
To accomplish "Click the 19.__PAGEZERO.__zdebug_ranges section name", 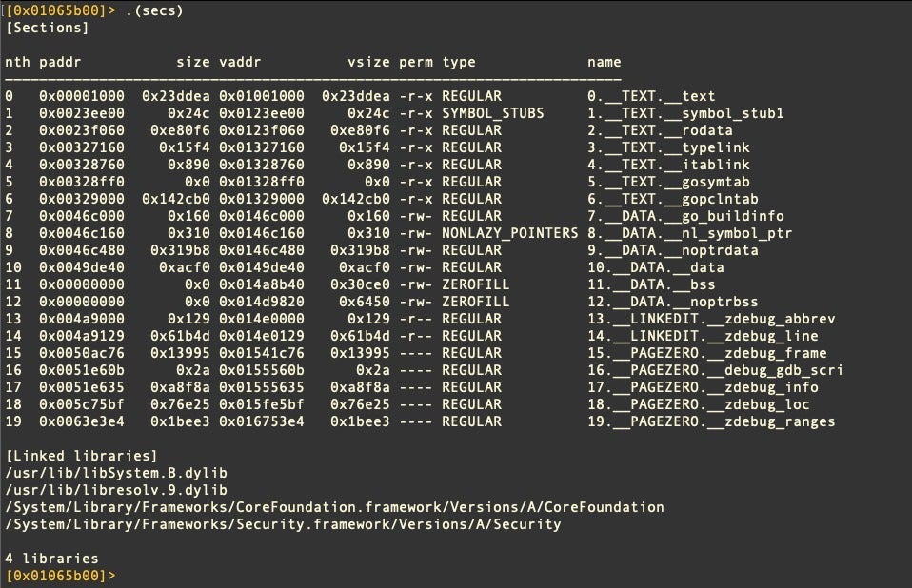I will tap(710, 421).
